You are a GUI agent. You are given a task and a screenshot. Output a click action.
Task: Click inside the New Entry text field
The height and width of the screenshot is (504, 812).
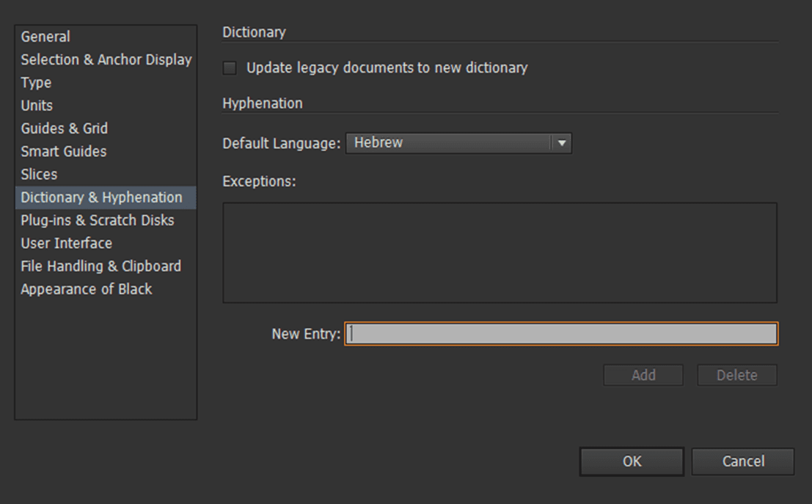[561, 334]
